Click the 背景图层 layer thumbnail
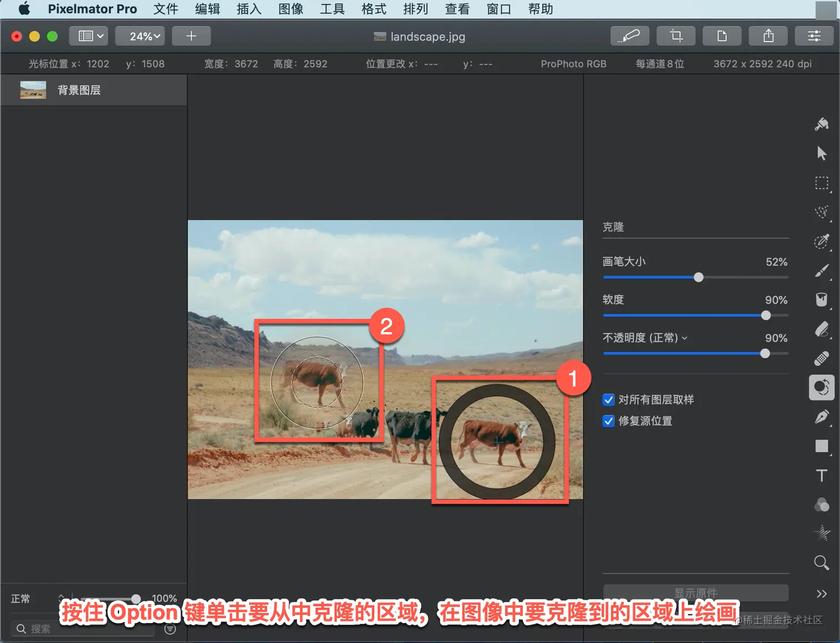 click(33, 90)
